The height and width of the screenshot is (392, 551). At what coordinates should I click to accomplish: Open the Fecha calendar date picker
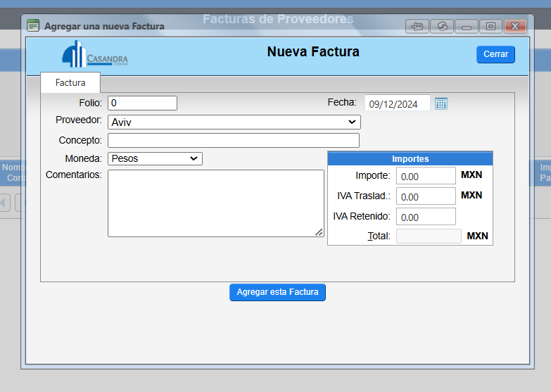pyautogui.click(x=441, y=103)
